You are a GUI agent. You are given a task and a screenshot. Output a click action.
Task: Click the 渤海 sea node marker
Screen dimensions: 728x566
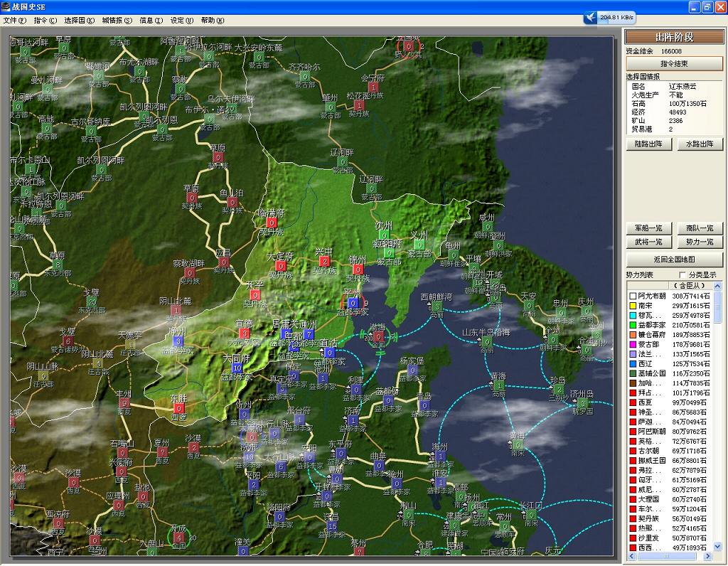tap(379, 338)
